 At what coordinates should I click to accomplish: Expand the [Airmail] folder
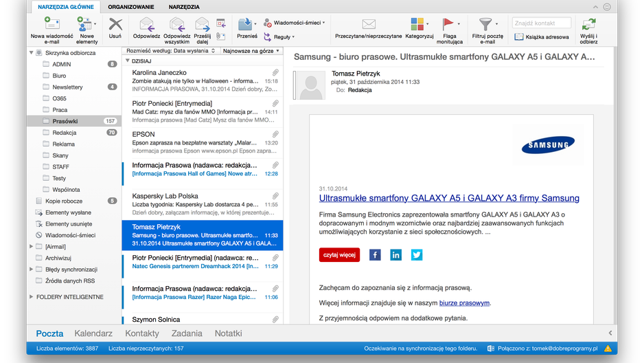coord(31,247)
